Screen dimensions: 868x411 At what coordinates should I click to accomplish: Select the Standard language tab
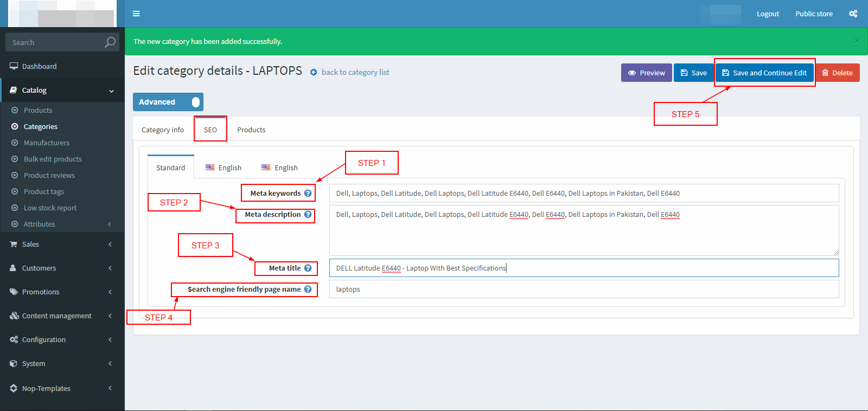click(x=171, y=168)
